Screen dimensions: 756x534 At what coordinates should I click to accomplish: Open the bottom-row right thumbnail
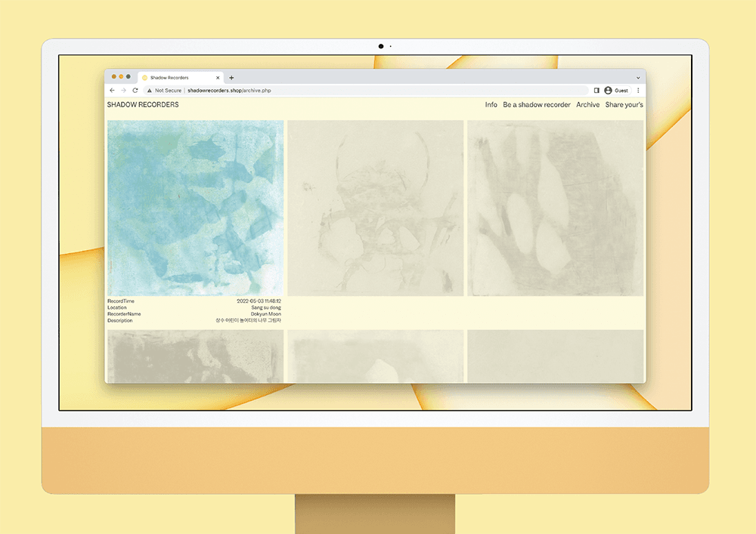coord(556,357)
